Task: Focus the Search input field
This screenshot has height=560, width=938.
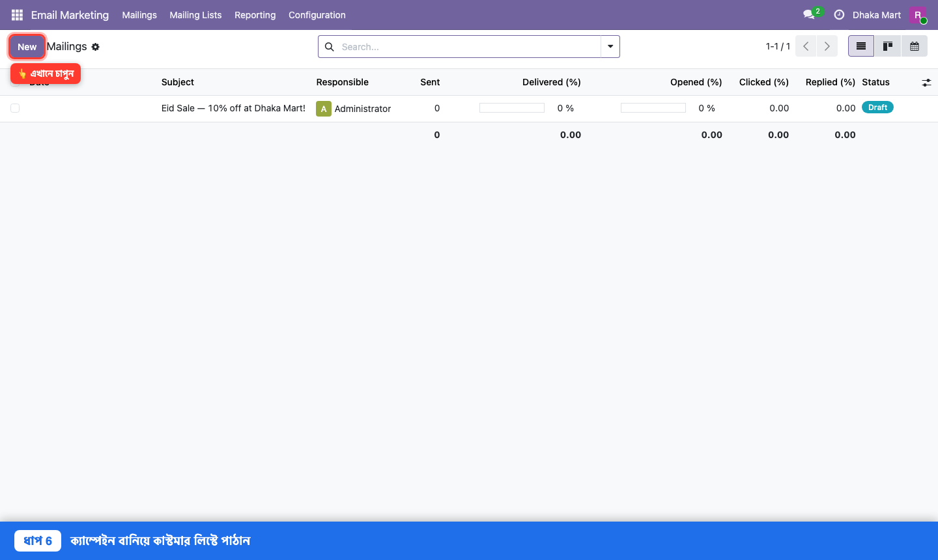Action: click(x=469, y=47)
